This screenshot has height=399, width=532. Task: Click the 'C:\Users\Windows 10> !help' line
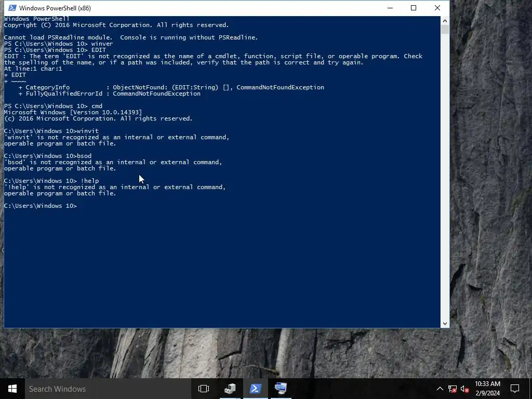click(51, 181)
